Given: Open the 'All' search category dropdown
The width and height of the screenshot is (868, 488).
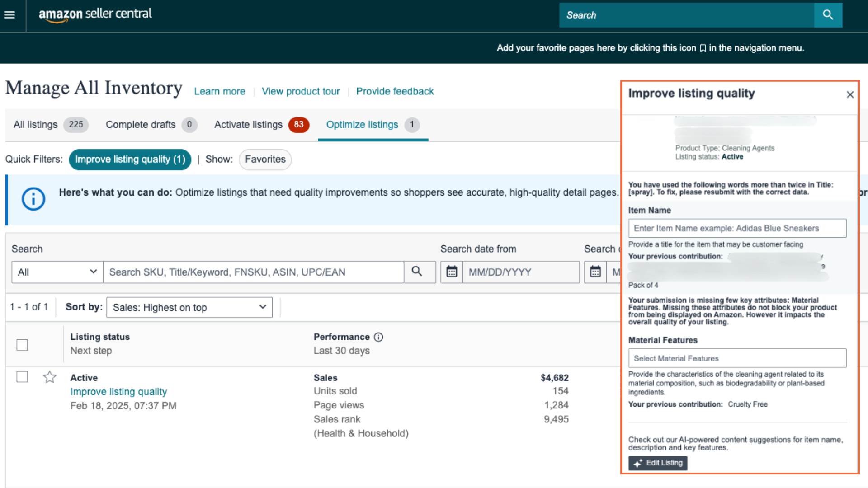Looking at the screenshot, I should pos(57,272).
